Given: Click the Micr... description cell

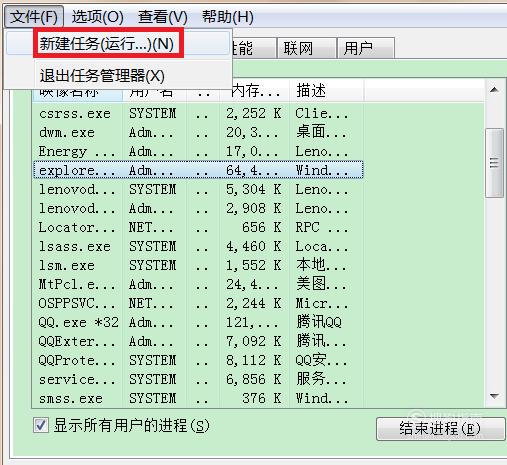Looking at the screenshot, I should [322, 304].
